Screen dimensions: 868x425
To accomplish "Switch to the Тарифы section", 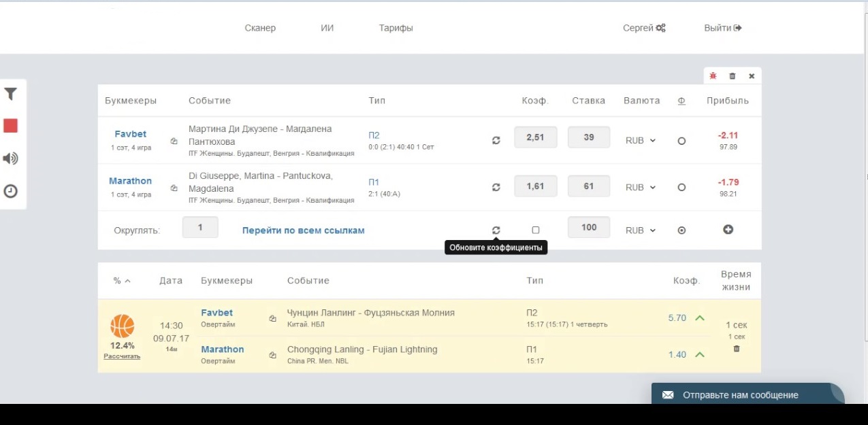I will point(396,28).
